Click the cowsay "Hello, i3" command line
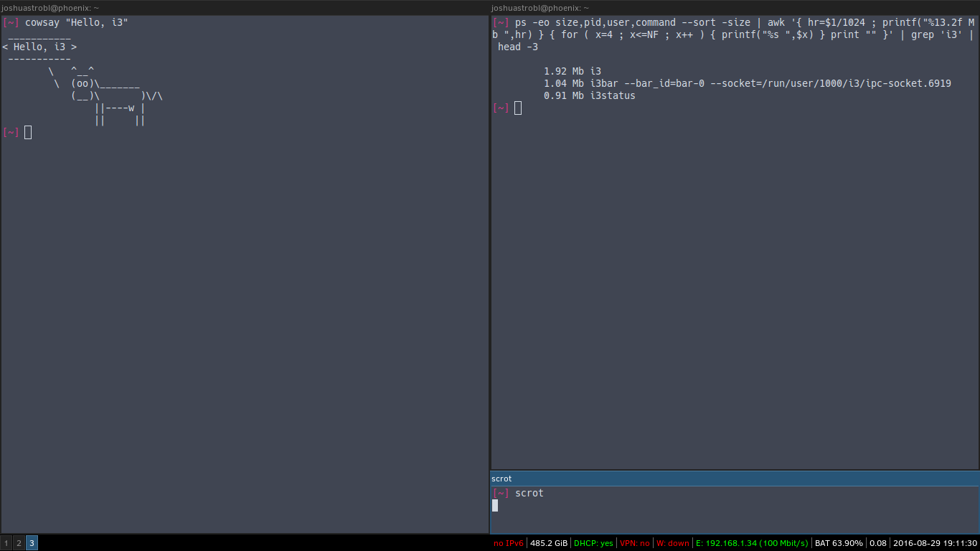 coord(76,22)
